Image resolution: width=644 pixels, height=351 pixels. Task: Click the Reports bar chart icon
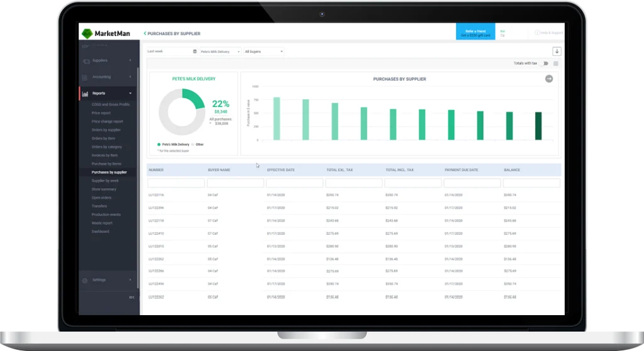[x=85, y=94]
